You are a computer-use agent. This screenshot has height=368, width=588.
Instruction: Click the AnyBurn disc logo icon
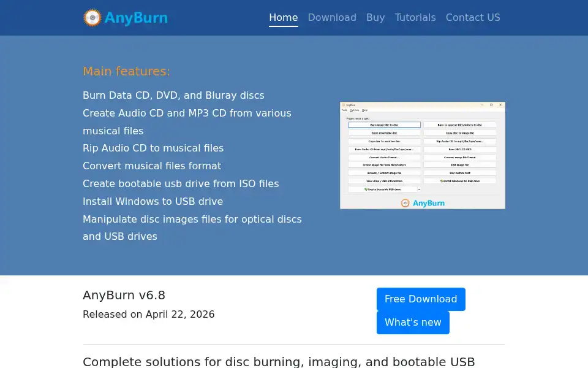(92, 18)
